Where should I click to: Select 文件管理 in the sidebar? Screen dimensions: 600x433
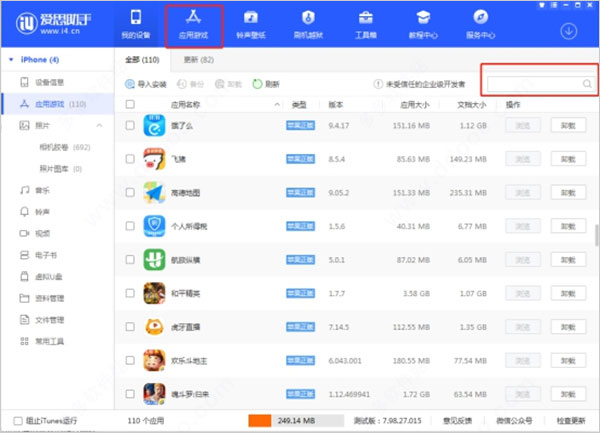(50, 319)
